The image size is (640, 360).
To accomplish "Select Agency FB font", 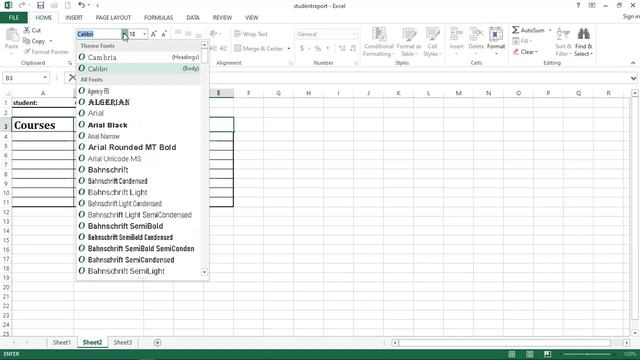I will (138, 91).
